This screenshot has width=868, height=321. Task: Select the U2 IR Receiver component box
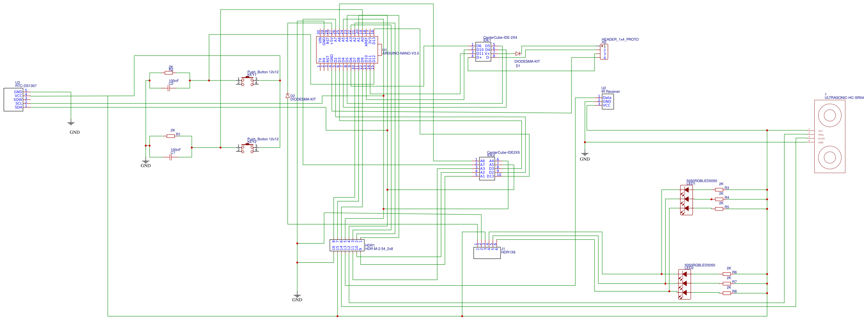click(x=608, y=102)
